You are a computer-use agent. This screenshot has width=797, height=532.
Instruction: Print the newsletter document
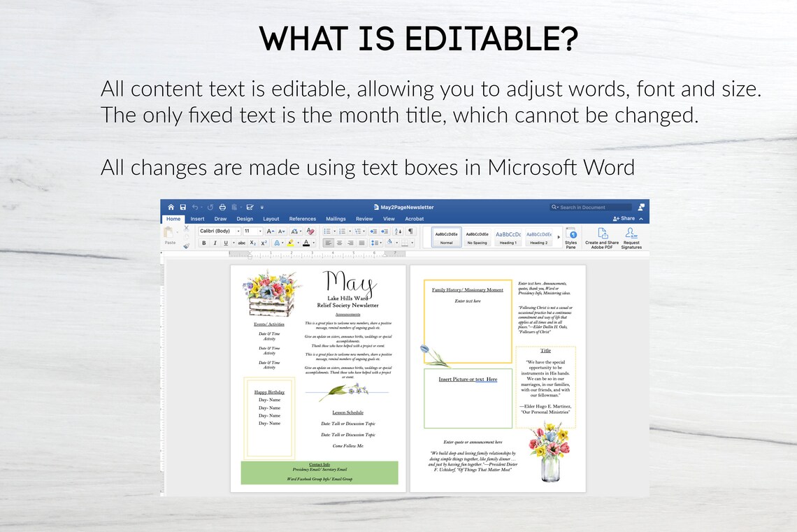(222, 206)
